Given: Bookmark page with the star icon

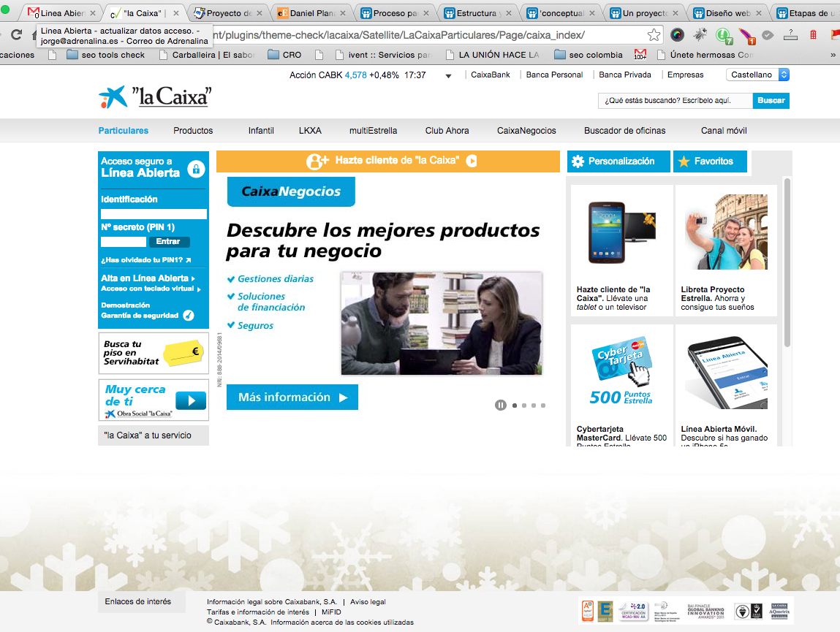Looking at the screenshot, I should point(654,35).
